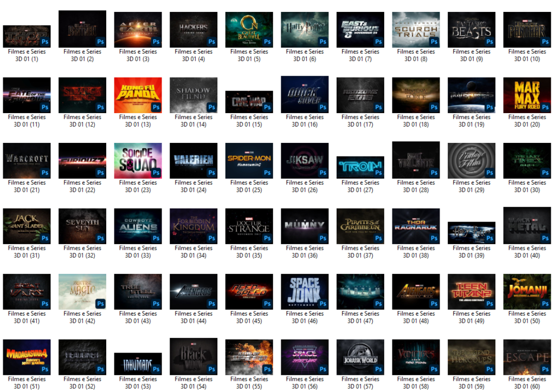Choose the Pirates Caribbeun thumbnail
The width and height of the screenshot is (555, 392).
click(x=360, y=226)
